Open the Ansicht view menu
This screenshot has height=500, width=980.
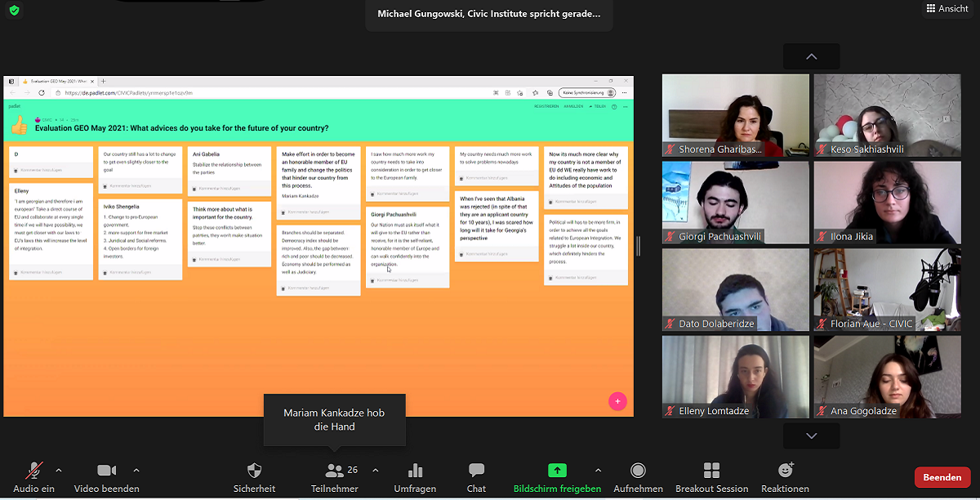(x=947, y=8)
